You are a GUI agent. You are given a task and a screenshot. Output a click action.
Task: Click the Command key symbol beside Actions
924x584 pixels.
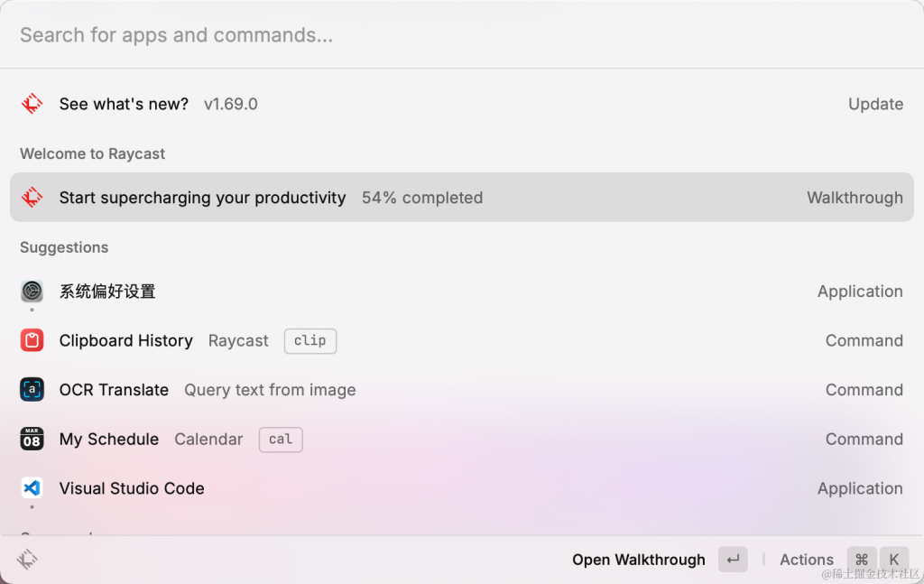pos(862,560)
